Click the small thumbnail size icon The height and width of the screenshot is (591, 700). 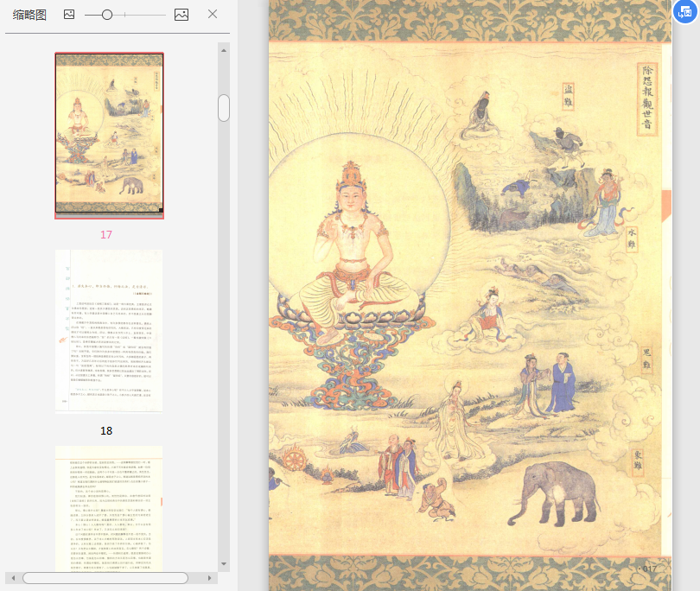pos(69,15)
